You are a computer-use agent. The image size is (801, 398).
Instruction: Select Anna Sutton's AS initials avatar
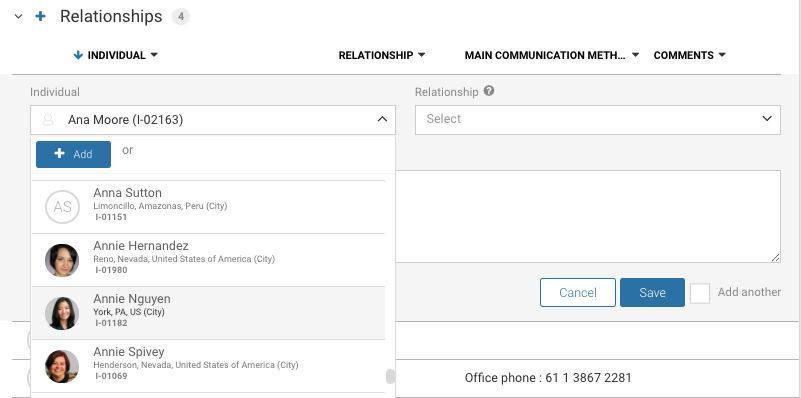coord(62,207)
